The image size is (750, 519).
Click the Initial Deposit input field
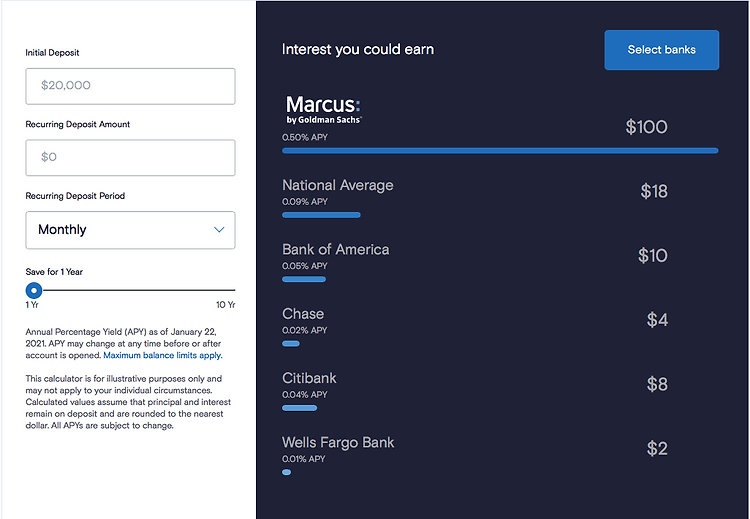point(130,86)
